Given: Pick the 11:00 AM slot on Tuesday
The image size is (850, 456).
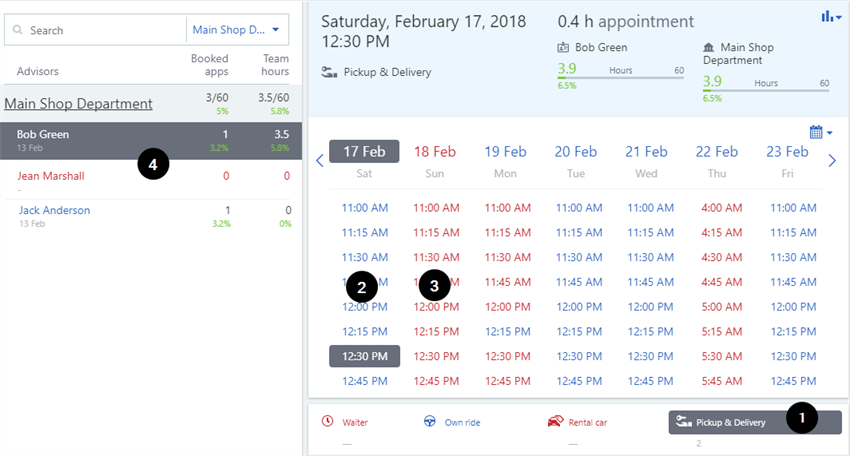Looking at the screenshot, I should tap(576, 208).
